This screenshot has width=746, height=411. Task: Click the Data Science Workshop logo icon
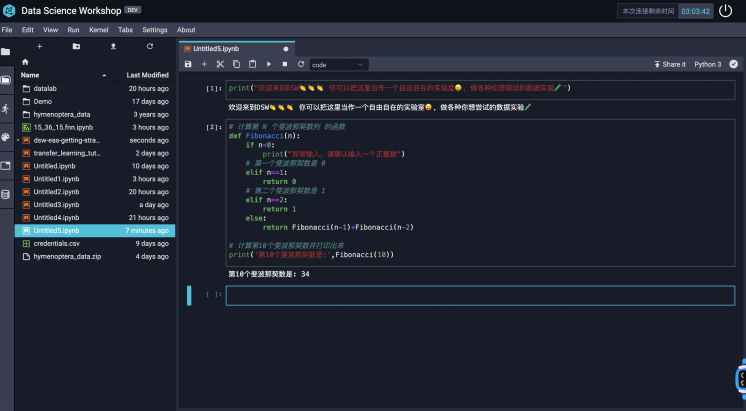[x=9, y=10]
